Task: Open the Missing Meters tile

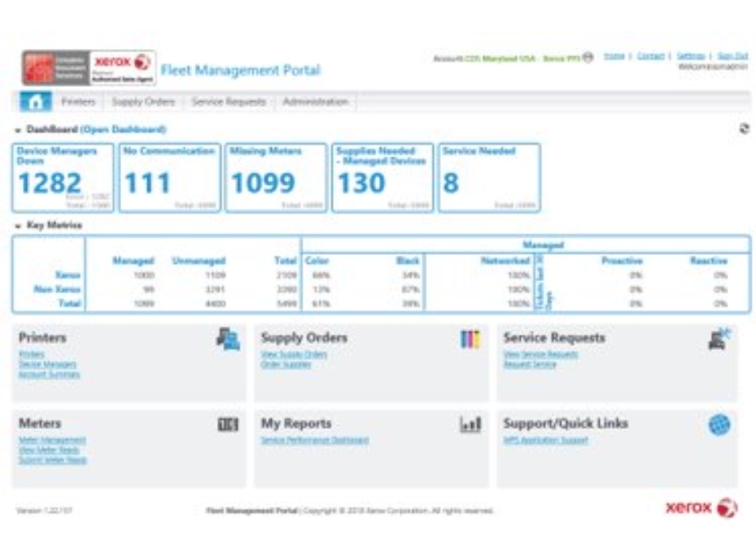Action: (276, 178)
